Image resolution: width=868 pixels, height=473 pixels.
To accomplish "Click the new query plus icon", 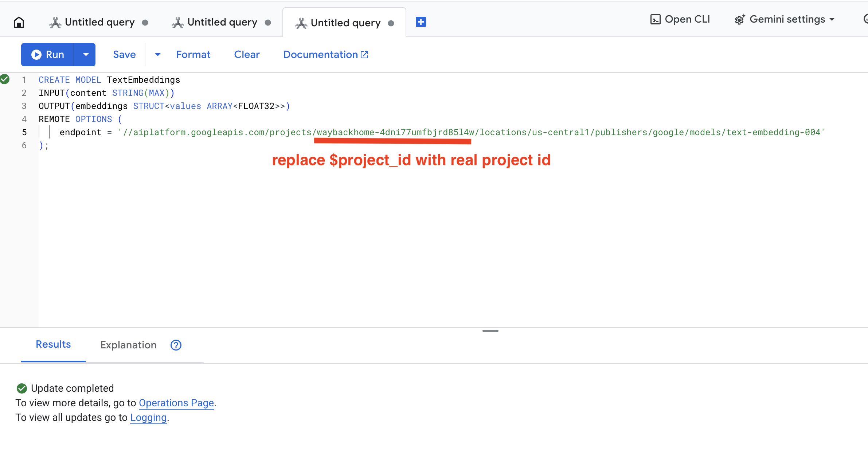I will pos(421,22).
